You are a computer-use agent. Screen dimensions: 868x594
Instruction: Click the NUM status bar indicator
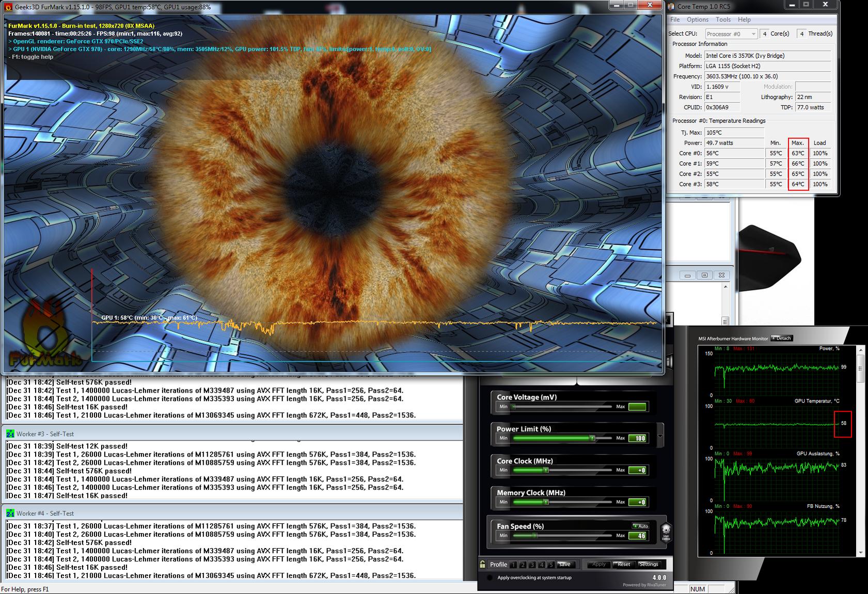pyautogui.click(x=697, y=589)
